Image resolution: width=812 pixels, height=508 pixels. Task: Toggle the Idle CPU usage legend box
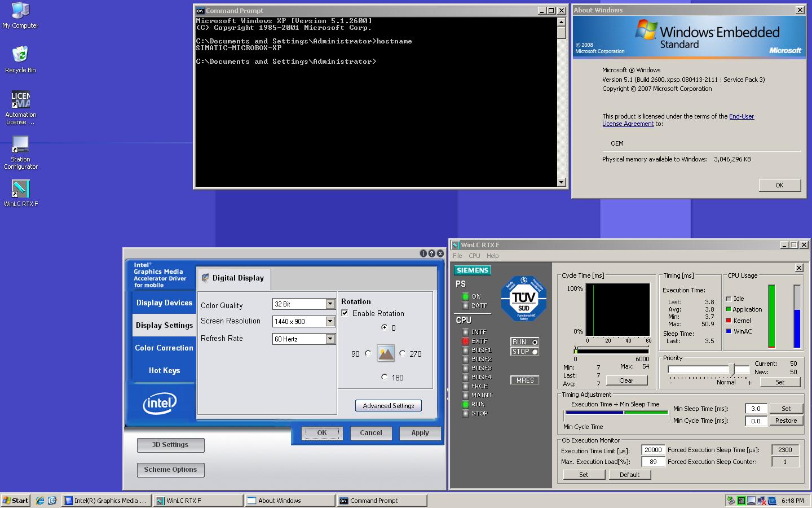tap(729, 299)
